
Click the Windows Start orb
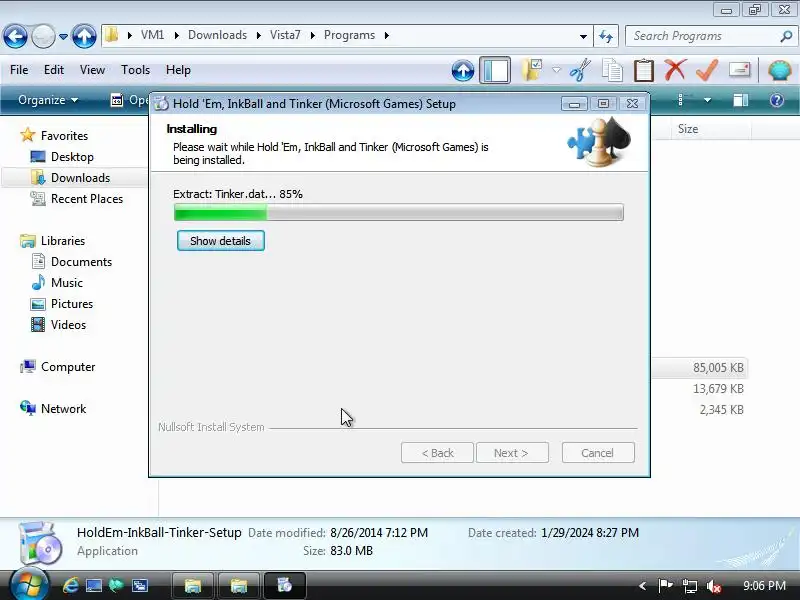[29, 585]
